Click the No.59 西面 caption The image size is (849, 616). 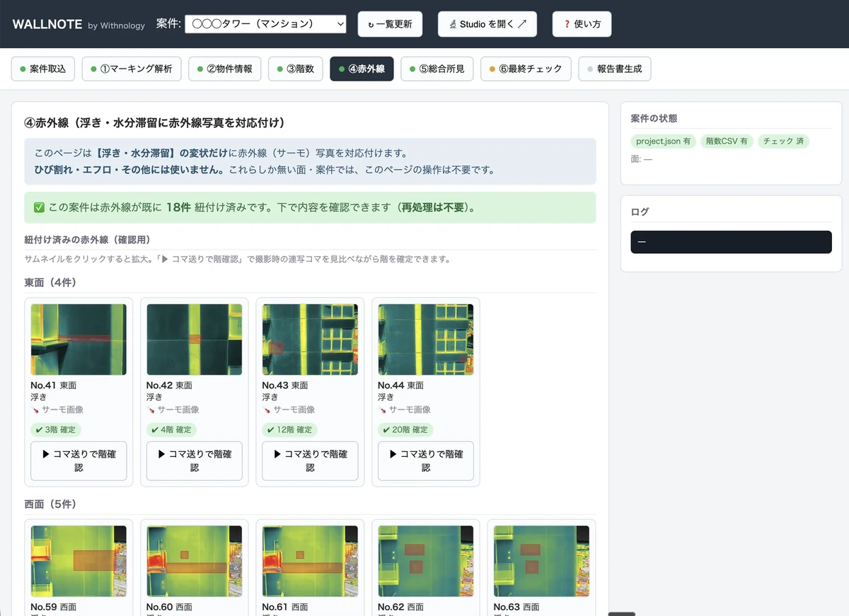pos(54,607)
